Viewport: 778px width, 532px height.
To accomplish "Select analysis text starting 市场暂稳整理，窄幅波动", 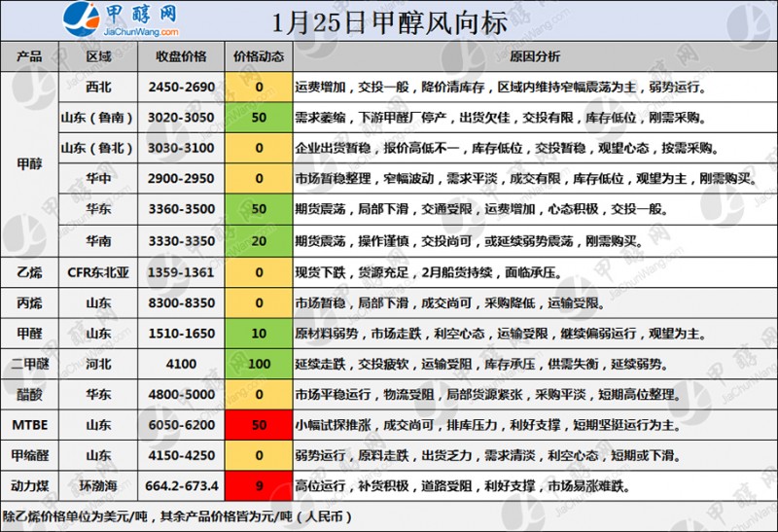I will pos(525,179).
